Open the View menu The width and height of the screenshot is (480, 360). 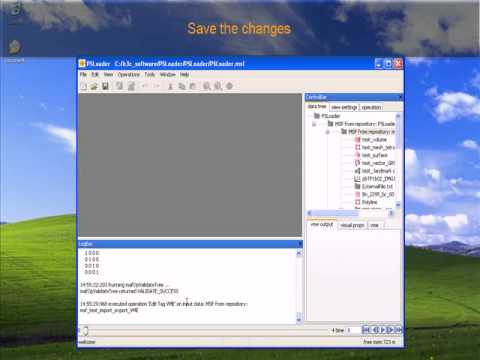coord(108,74)
